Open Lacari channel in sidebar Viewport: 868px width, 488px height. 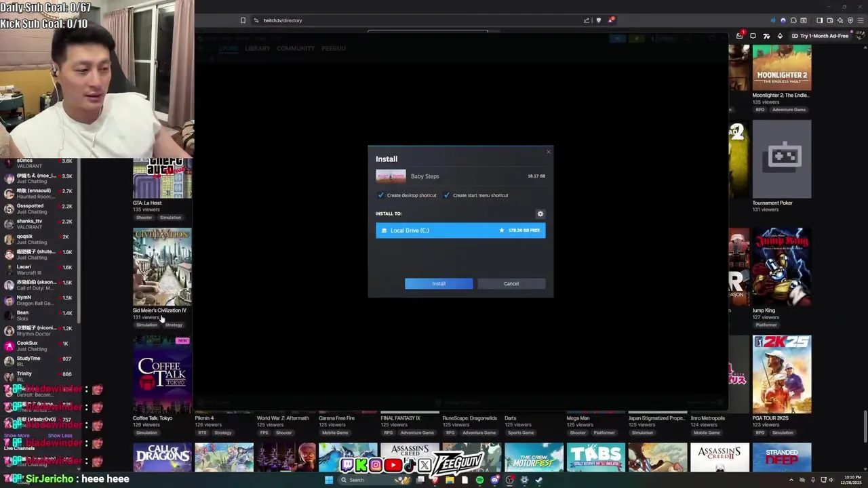41,269
